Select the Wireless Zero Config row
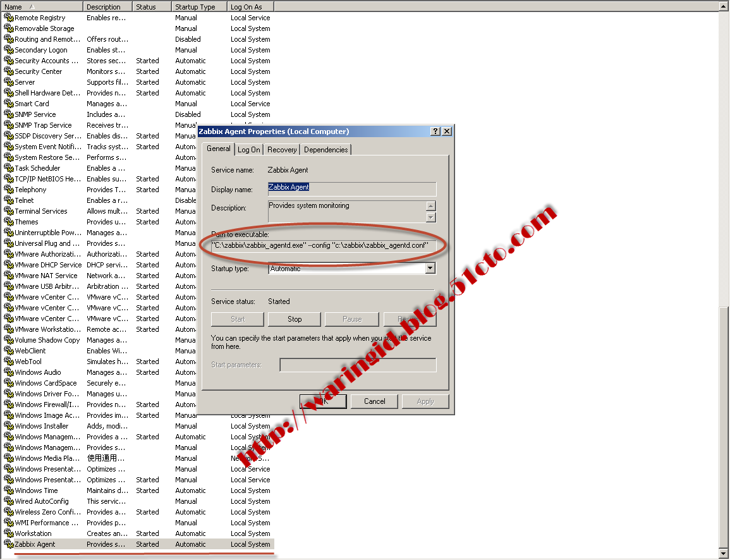730x560 pixels. [138, 512]
